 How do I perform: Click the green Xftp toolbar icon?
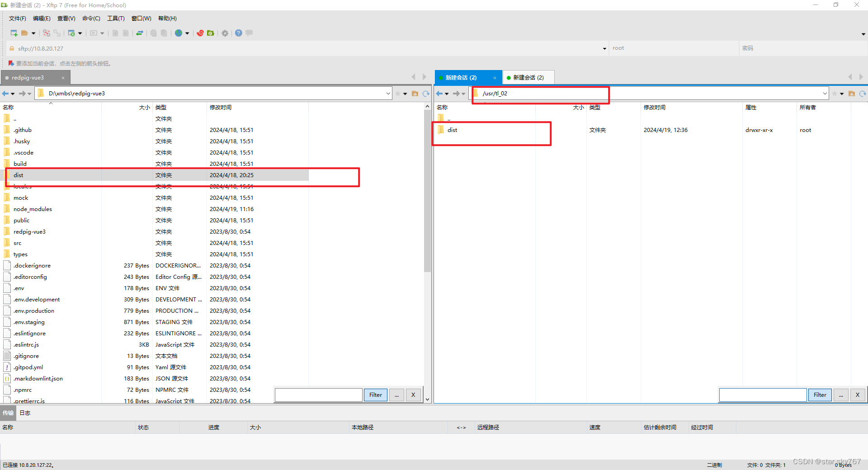tap(211, 33)
